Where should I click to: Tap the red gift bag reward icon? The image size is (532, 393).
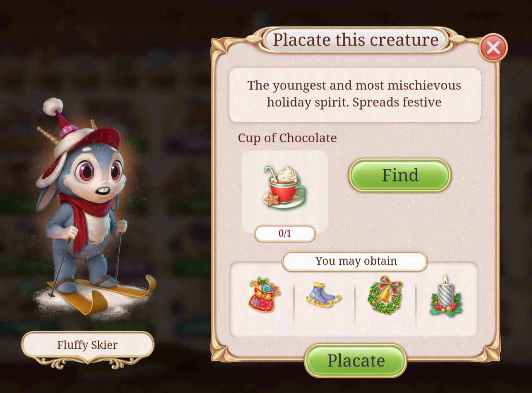pyautogui.click(x=264, y=295)
